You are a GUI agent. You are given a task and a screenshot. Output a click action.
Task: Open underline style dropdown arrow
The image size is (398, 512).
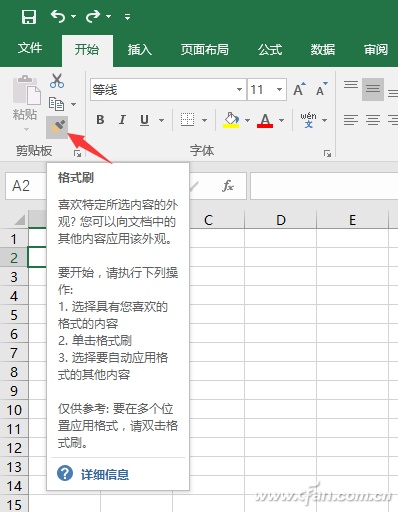click(161, 120)
